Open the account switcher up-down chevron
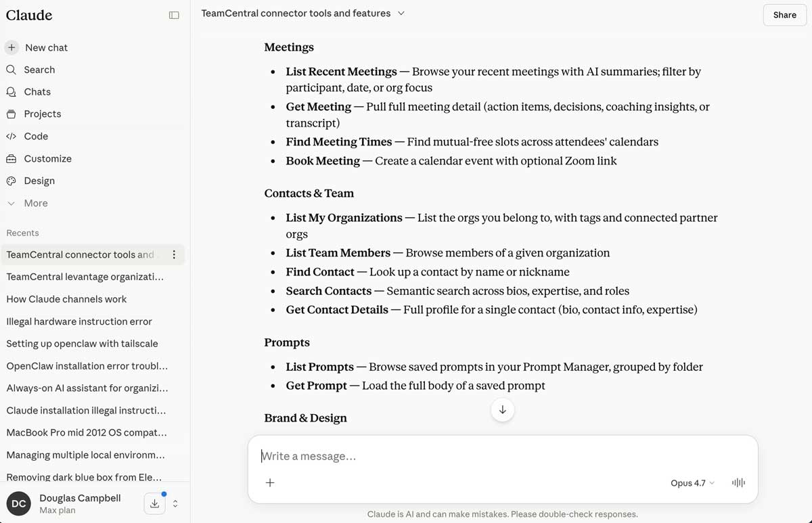The width and height of the screenshot is (812, 523). (175, 503)
